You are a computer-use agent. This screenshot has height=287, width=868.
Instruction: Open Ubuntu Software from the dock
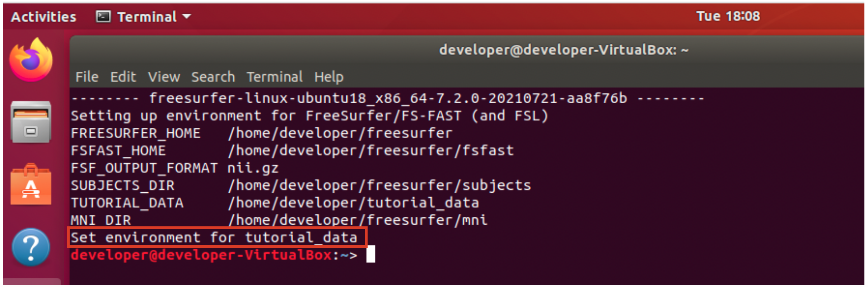31,185
